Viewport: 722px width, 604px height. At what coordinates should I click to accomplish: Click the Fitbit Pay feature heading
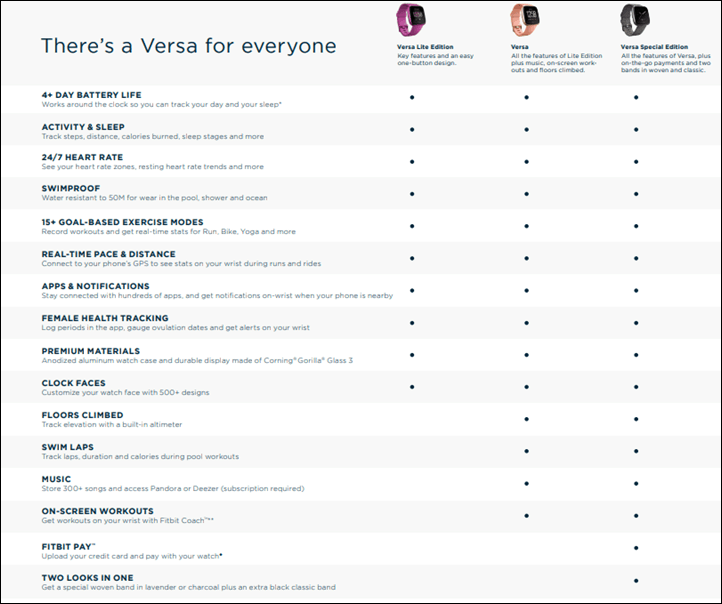(x=68, y=546)
